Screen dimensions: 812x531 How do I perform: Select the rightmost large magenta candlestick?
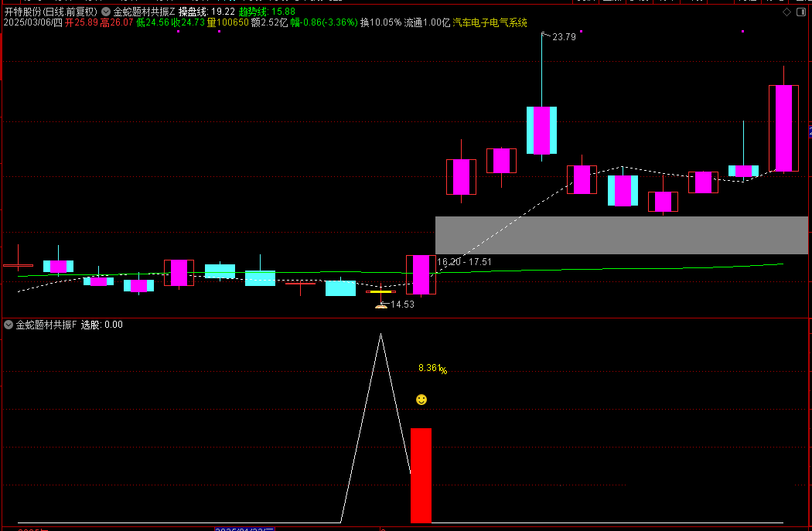click(783, 128)
